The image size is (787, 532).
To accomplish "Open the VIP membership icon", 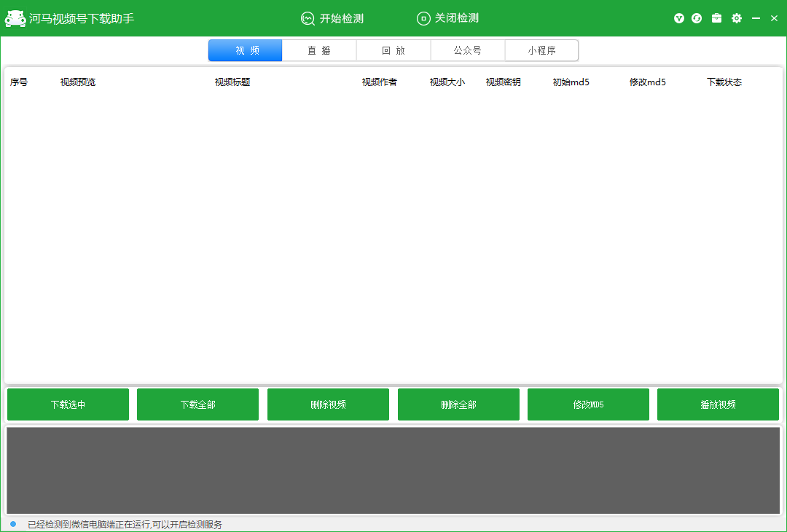I will pos(679,18).
